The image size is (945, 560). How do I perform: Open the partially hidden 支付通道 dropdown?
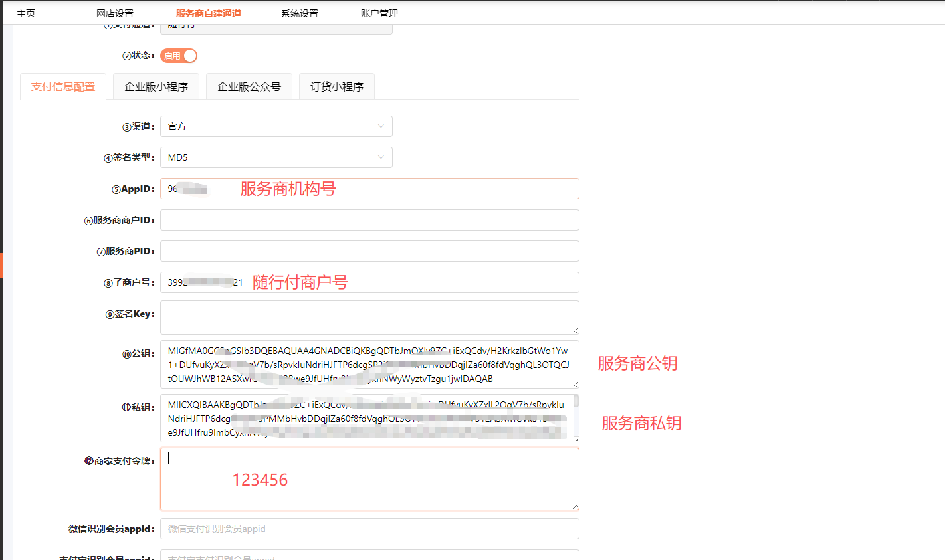[x=276, y=28]
